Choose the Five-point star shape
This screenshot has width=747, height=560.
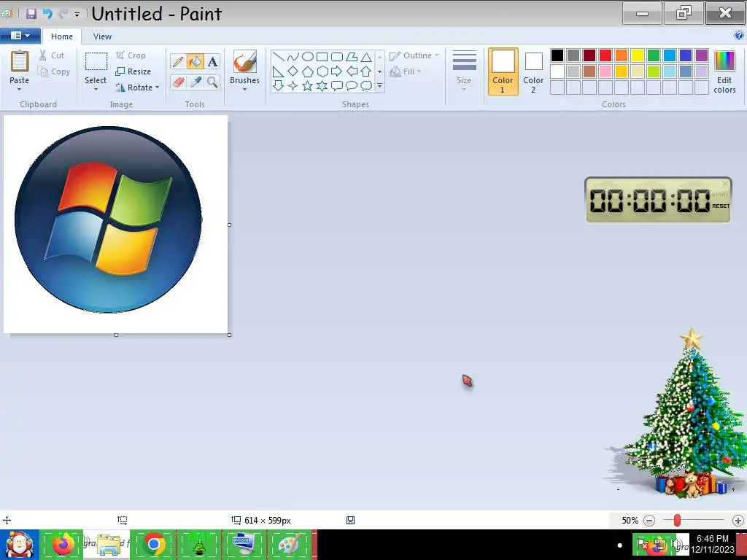pyautogui.click(x=308, y=86)
